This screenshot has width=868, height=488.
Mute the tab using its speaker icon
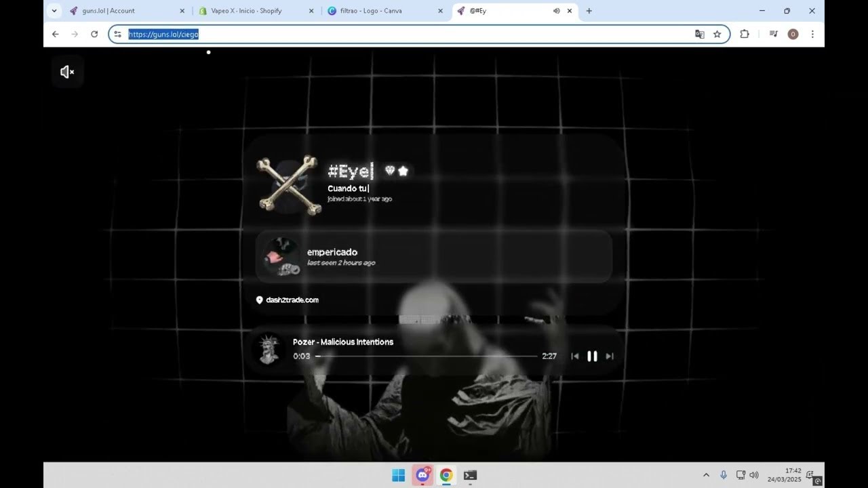point(556,11)
